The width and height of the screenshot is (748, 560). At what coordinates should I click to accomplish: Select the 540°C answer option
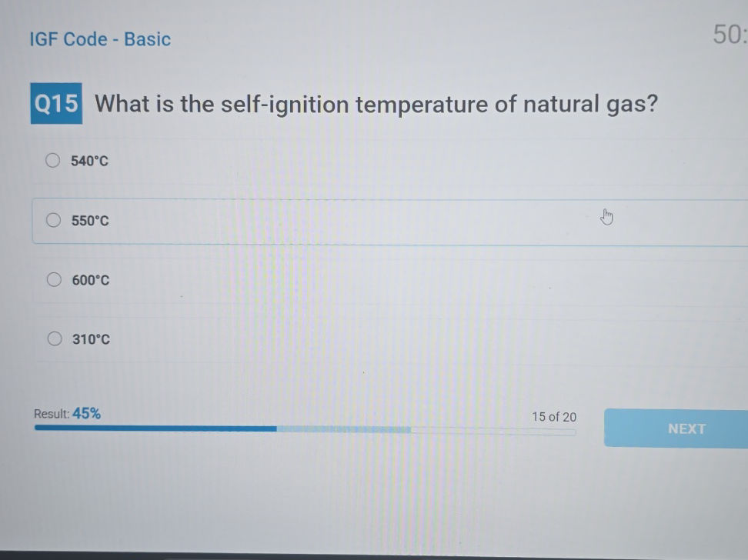[52, 160]
